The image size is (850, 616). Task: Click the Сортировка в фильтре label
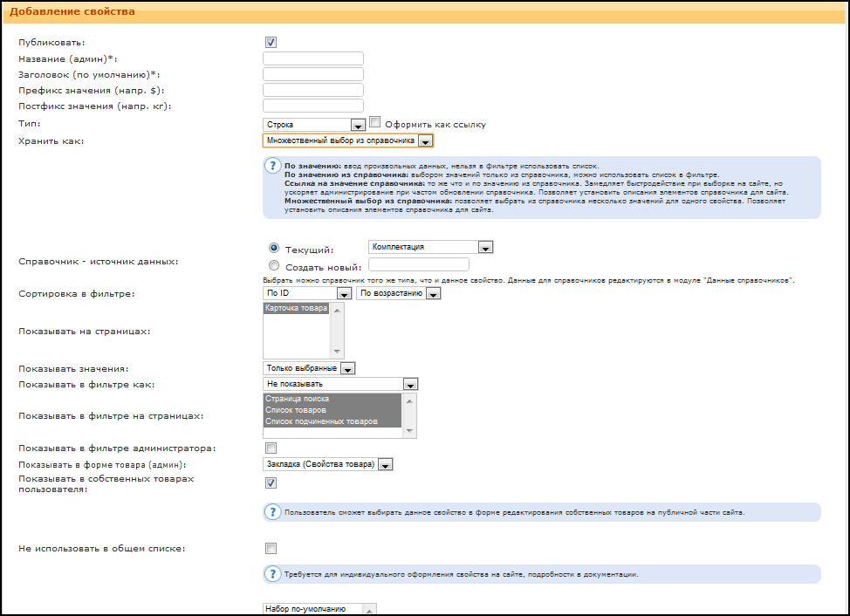pyautogui.click(x=77, y=294)
